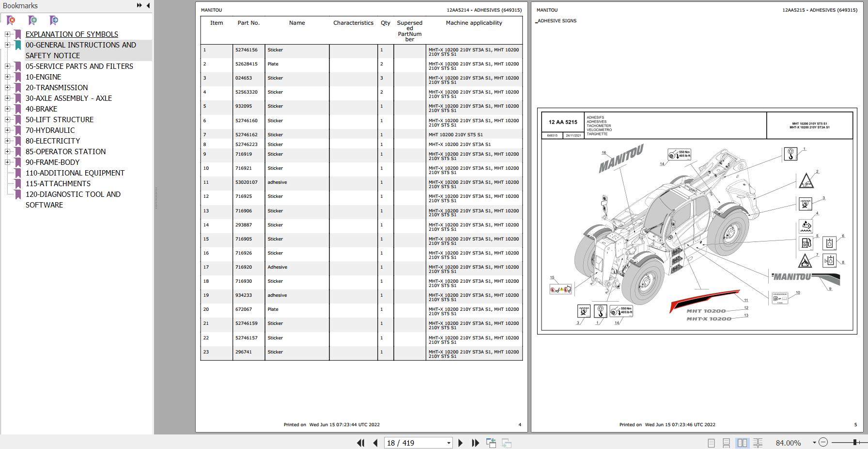Open the 10-ENGINE bookmark
The width and height of the screenshot is (868, 449).
pos(44,77)
